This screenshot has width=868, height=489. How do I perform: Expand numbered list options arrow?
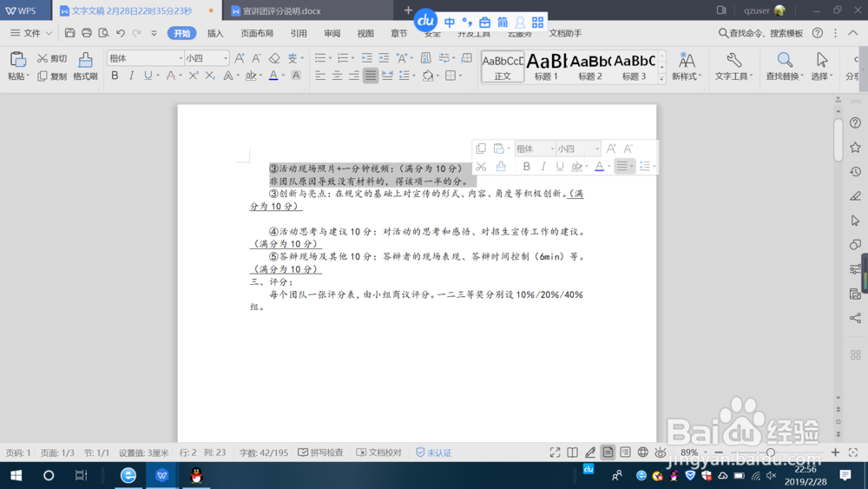point(352,58)
